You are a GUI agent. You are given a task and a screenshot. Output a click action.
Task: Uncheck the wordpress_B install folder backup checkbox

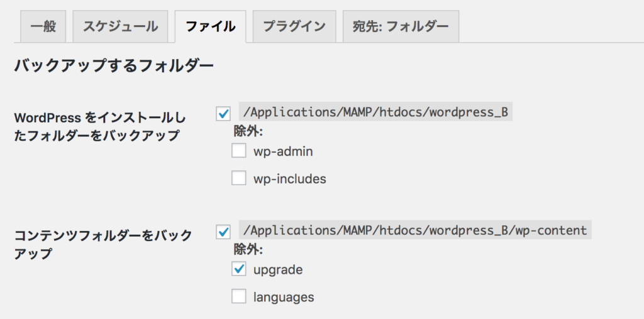(x=223, y=114)
